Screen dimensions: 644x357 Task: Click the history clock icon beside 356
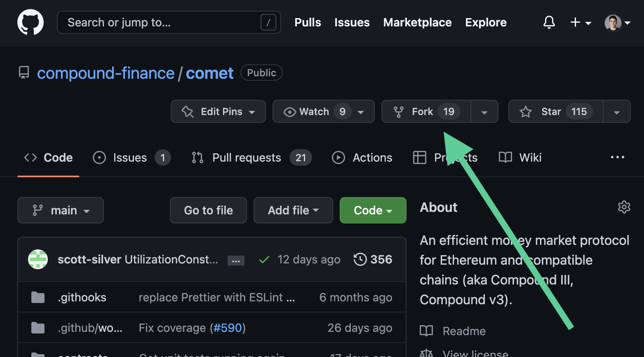pyautogui.click(x=360, y=259)
